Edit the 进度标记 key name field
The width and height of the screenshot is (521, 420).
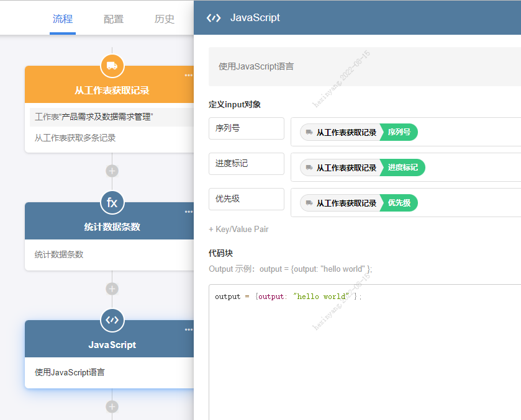pos(246,164)
